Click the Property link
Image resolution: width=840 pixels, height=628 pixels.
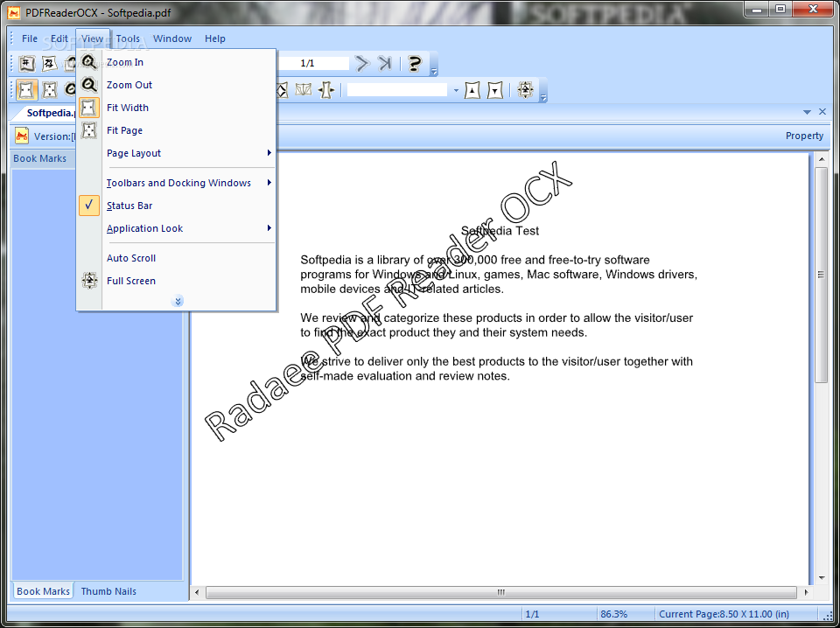[x=804, y=136]
